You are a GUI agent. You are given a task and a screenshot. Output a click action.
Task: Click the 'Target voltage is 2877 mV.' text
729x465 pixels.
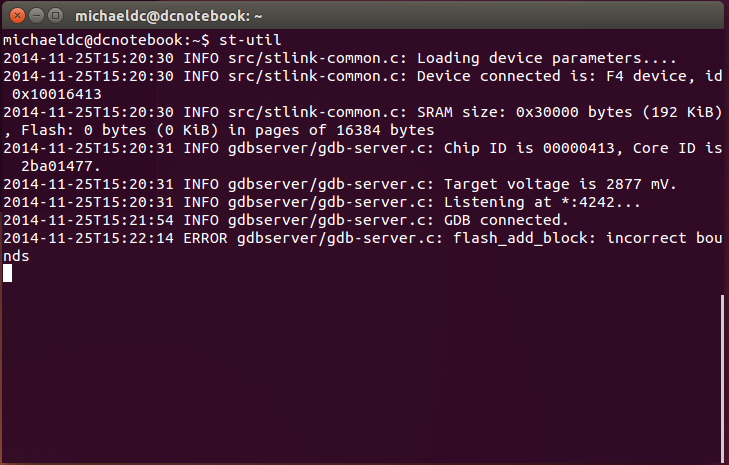point(559,184)
